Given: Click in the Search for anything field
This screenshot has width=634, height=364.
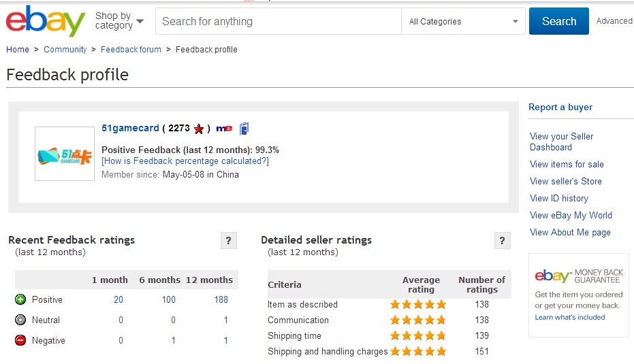Looking at the screenshot, I should [278, 22].
